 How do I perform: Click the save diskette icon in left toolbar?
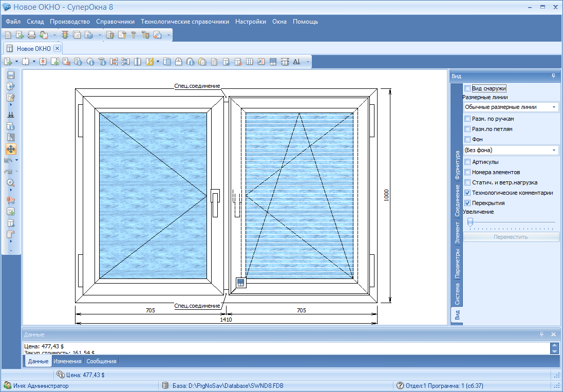[x=11, y=75]
